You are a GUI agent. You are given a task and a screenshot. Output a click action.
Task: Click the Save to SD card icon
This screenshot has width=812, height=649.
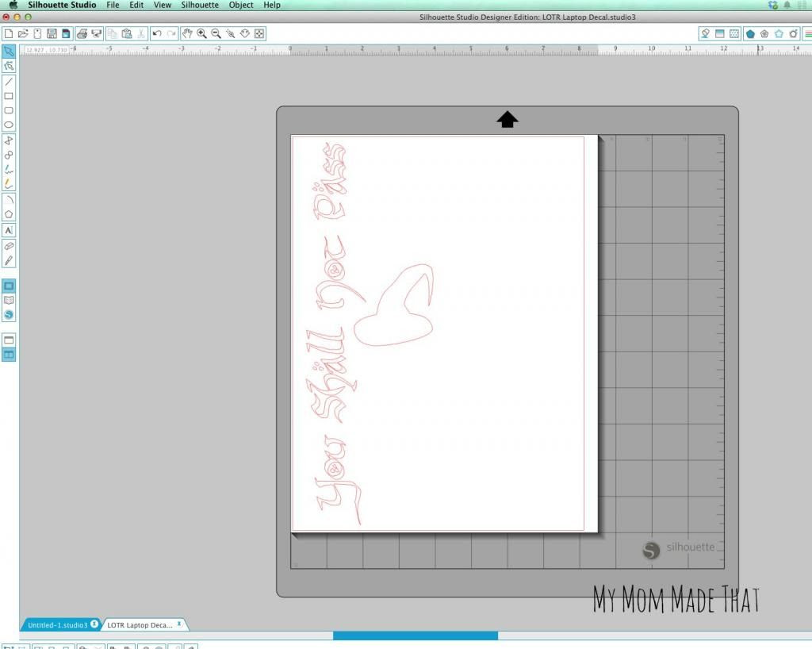point(66,33)
